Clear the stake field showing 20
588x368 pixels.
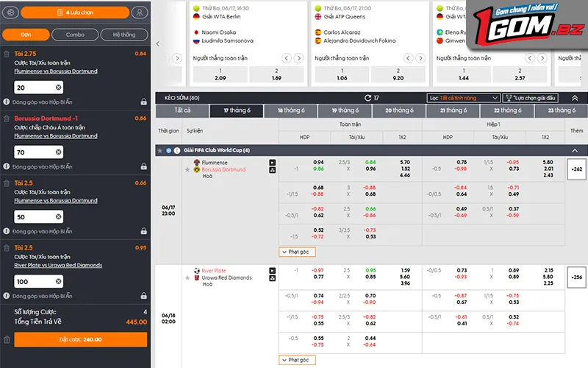tap(59, 88)
